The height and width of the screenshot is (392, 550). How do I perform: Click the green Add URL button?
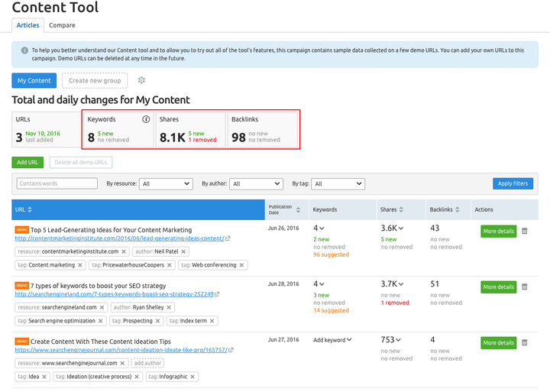click(27, 162)
